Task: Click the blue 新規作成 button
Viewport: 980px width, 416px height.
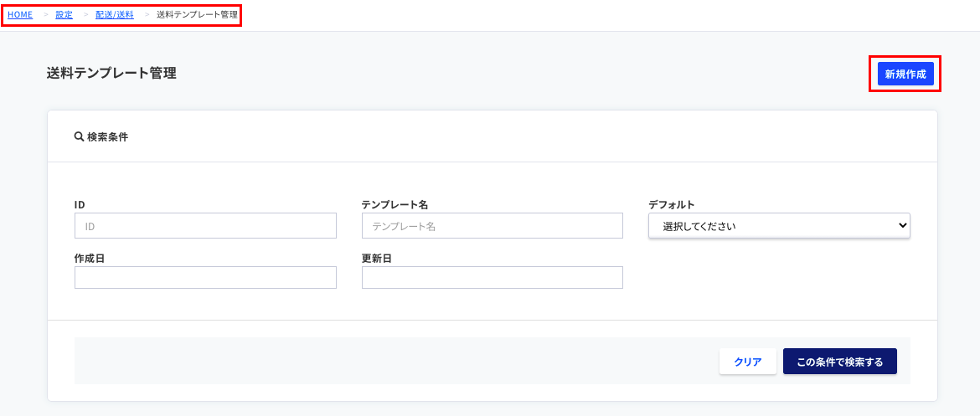Action: 905,74
